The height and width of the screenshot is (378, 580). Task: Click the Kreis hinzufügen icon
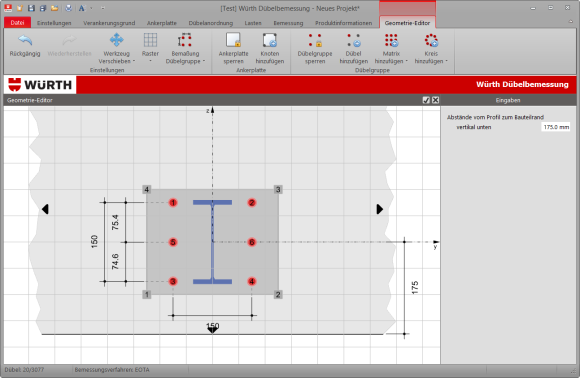431,40
